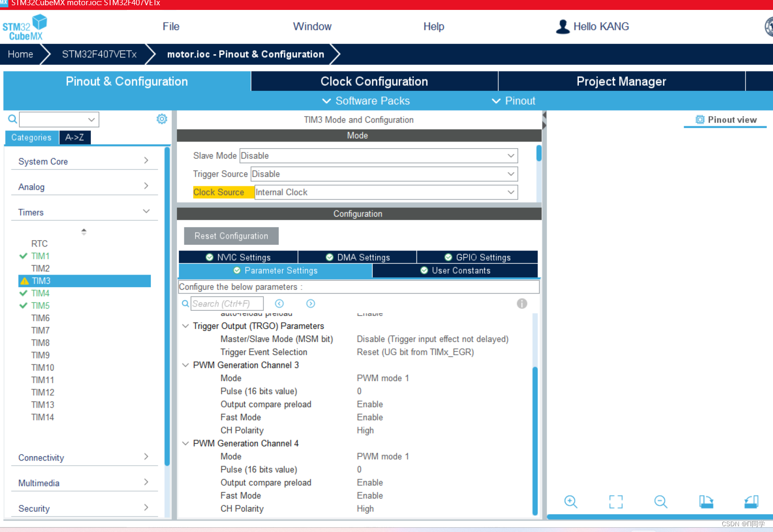Select TIM2 in the timers list
This screenshot has height=532, width=773.
coord(40,268)
